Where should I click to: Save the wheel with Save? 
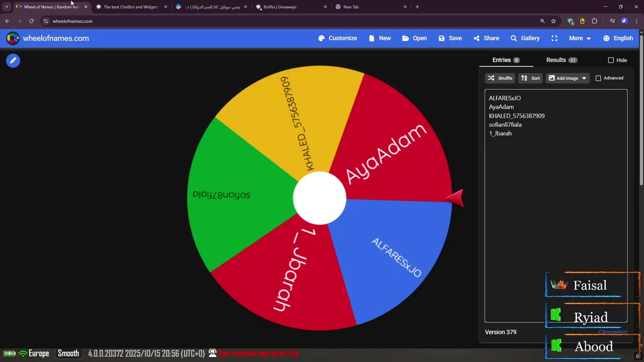pyautogui.click(x=450, y=38)
